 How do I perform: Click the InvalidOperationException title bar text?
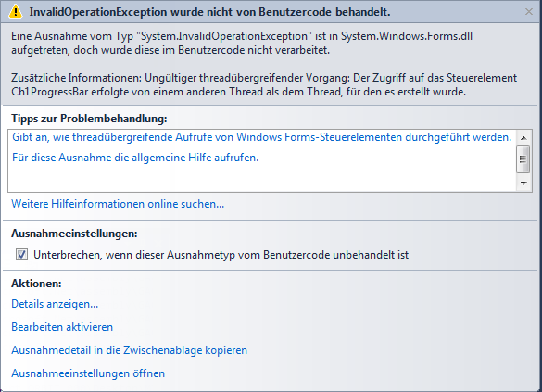(x=209, y=12)
